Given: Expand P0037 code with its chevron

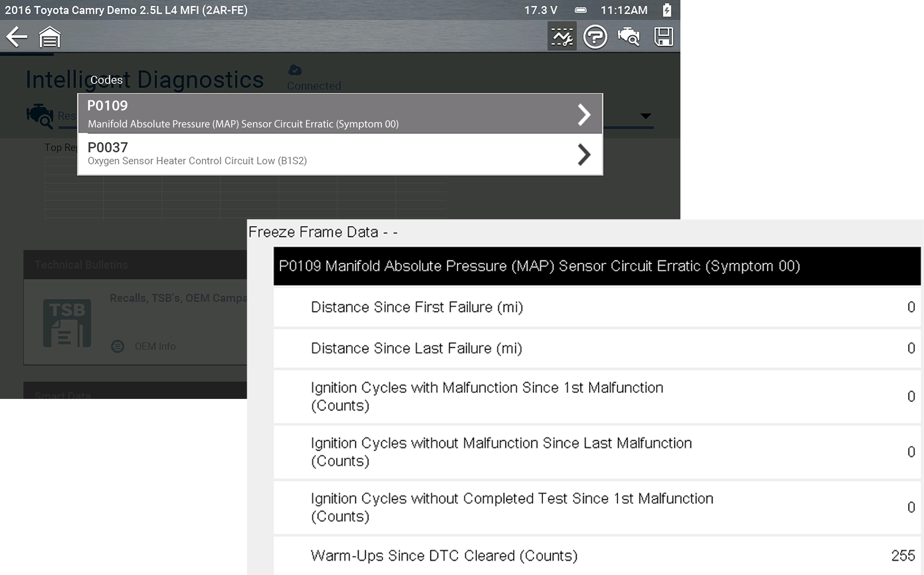Looking at the screenshot, I should pyautogui.click(x=584, y=155).
